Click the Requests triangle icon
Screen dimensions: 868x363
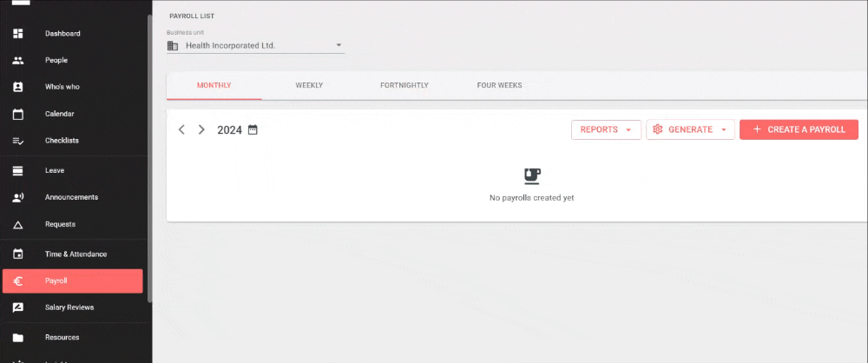point(17,224)
